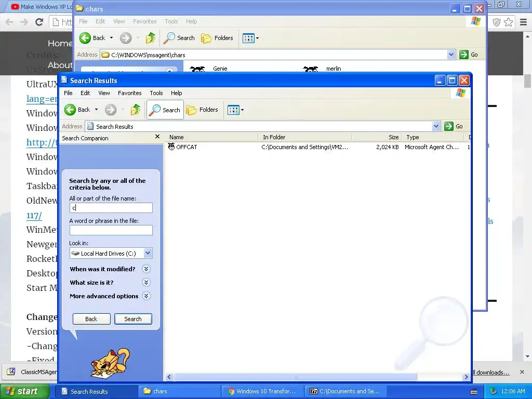
Task: Click horizontal scrollbar thumb in results
Action: click(295, 377)
